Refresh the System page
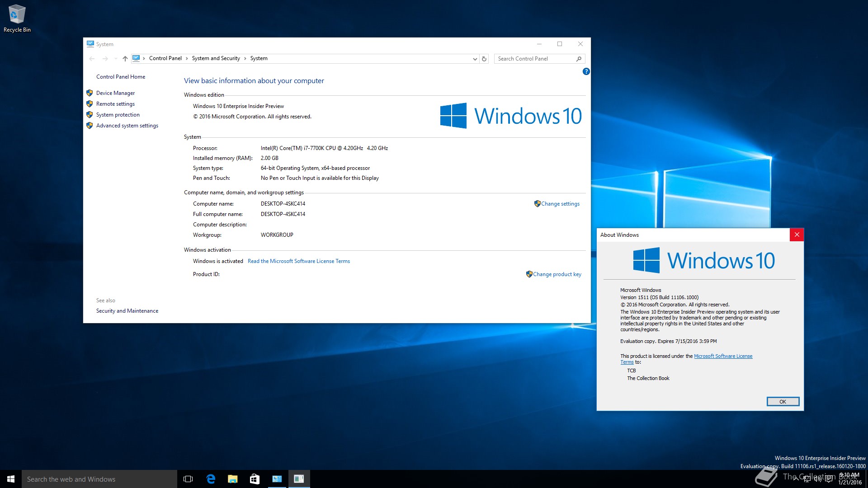 [484, 59]
